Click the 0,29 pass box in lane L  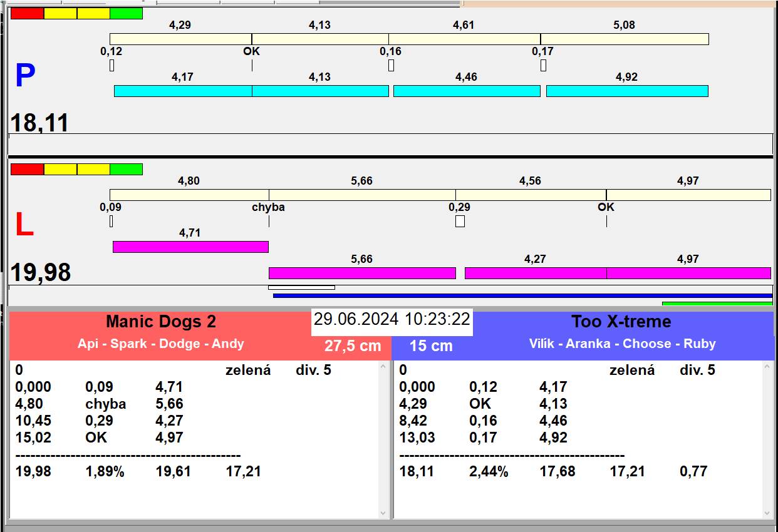pos(460,221)
